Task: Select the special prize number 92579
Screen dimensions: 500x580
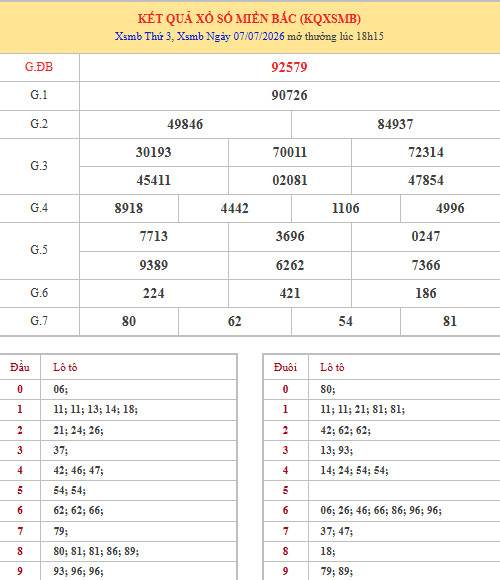Action: [x=289, y=67]
